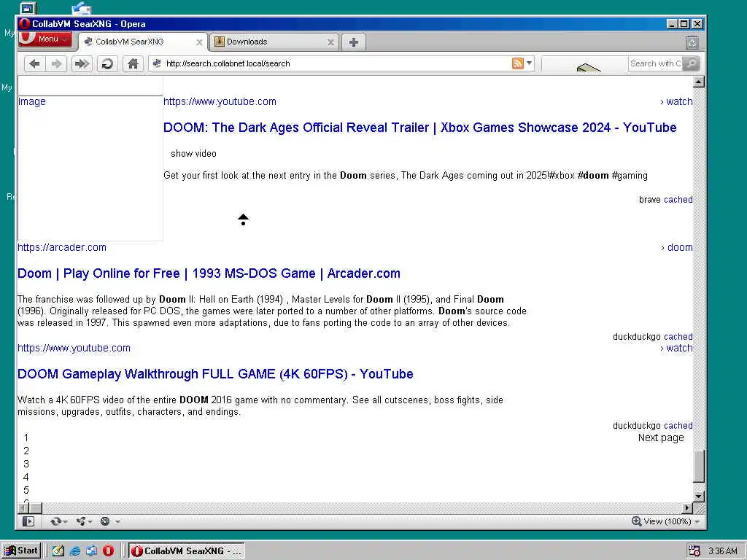Close the CollabVM SearXNG tab
The width and height of the screenshot is (747, 560).
[199, 42]
